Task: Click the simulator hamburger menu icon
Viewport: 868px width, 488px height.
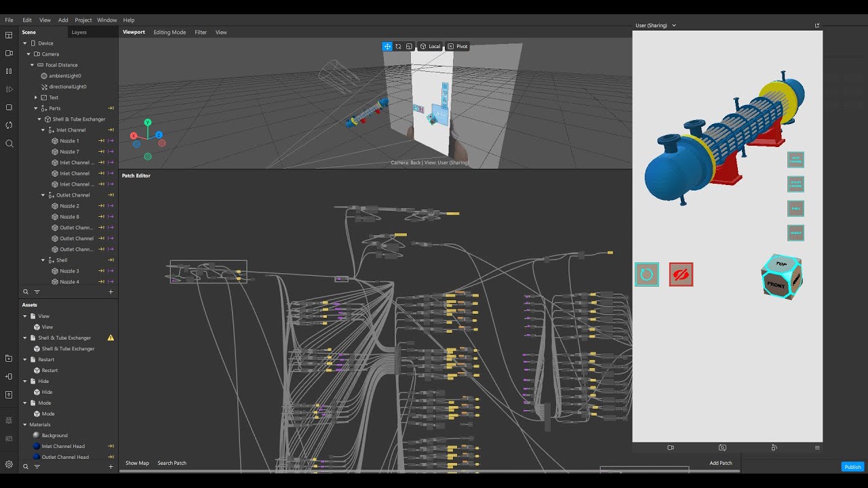Action: 817,448
